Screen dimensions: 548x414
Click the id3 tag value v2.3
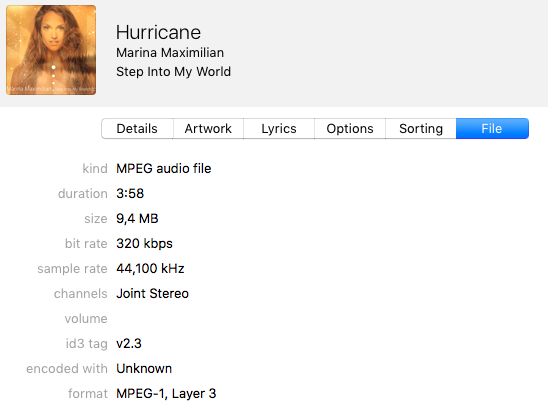pos(129,344)
